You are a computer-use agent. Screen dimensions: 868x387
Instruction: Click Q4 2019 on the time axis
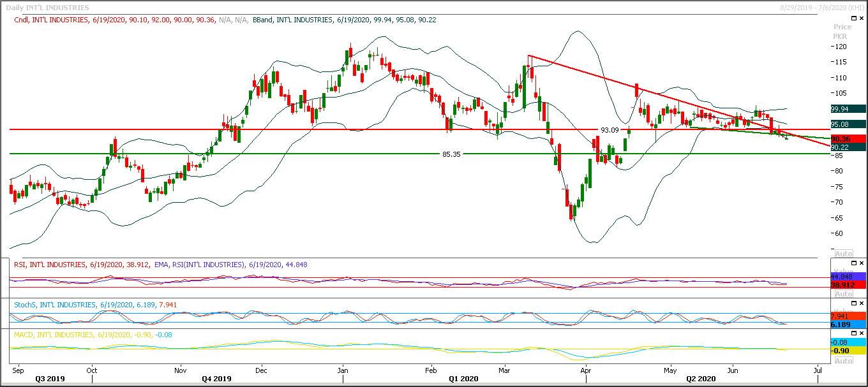coord(216,378)
